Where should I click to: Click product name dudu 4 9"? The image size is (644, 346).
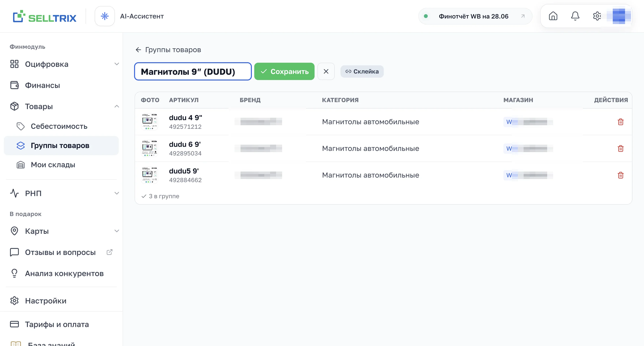tap(186, 117)
